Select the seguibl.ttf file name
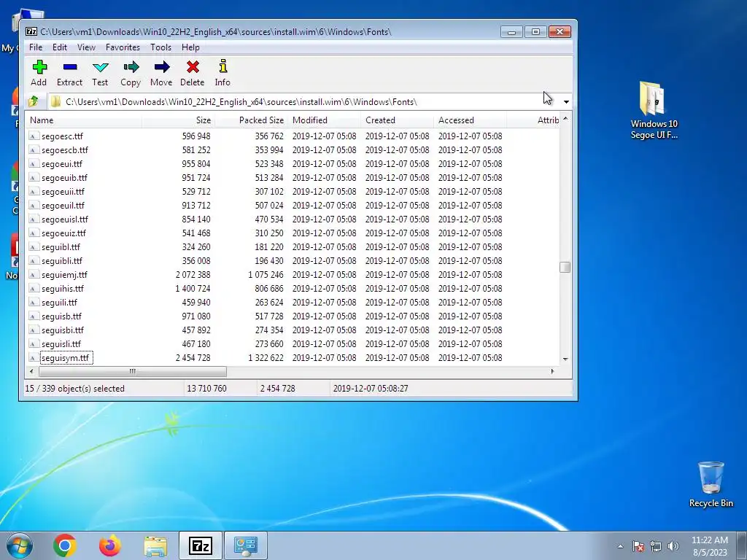Viewport: 747px width, 560px height. (x=61, y=246)
